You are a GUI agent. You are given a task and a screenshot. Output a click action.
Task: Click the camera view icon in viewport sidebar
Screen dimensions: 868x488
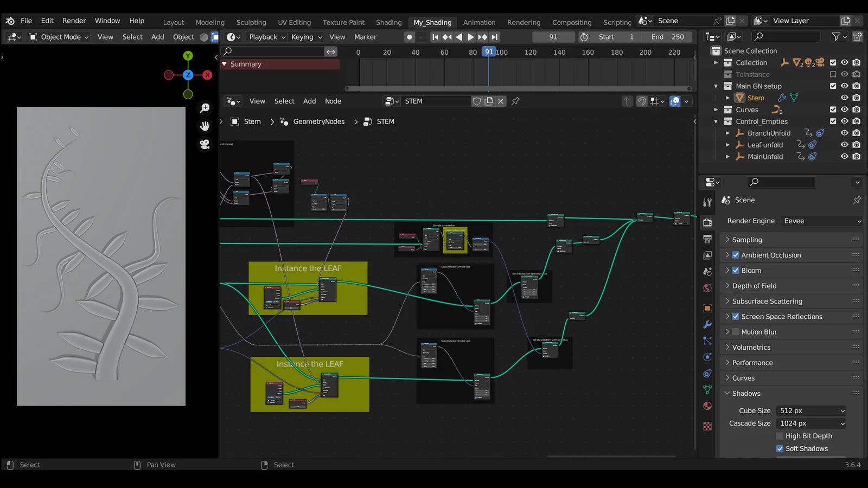click(205, 143)
